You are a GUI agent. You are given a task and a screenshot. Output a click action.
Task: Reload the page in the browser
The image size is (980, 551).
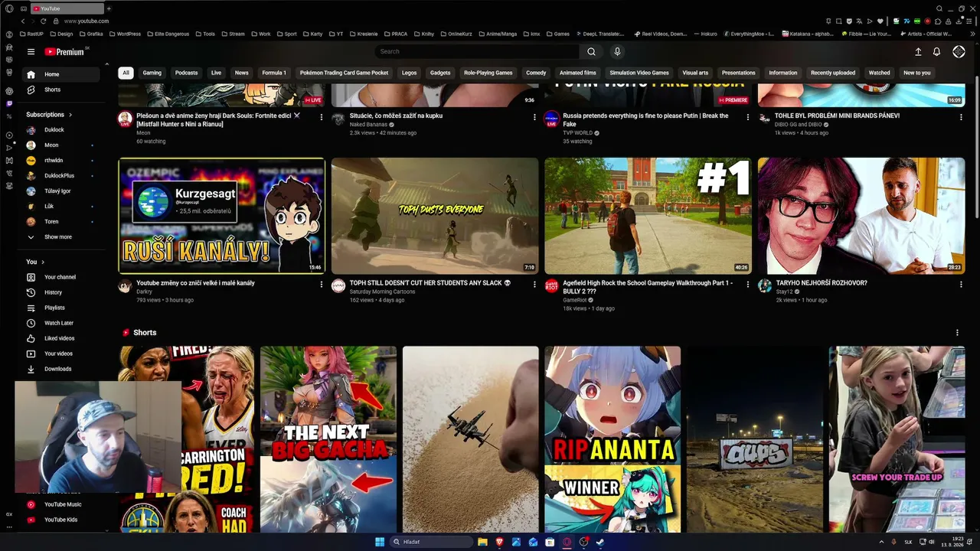coord(43,21)
